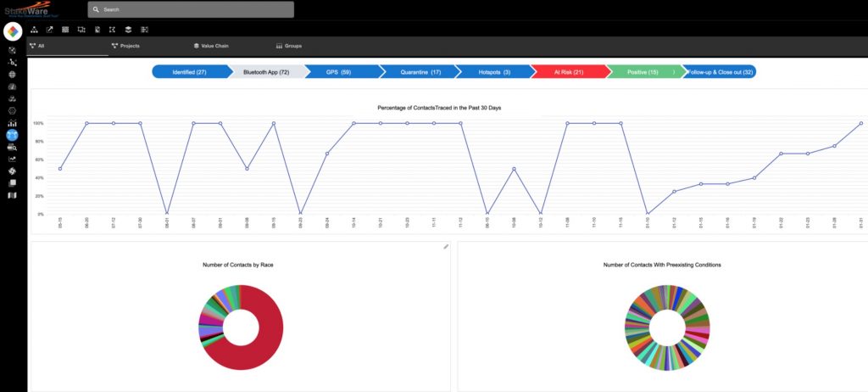Image resolution: width=868 pixels, height=392 pixels.
Task: Click the globe icon in left sidebar
Action: tap(12, 74)
